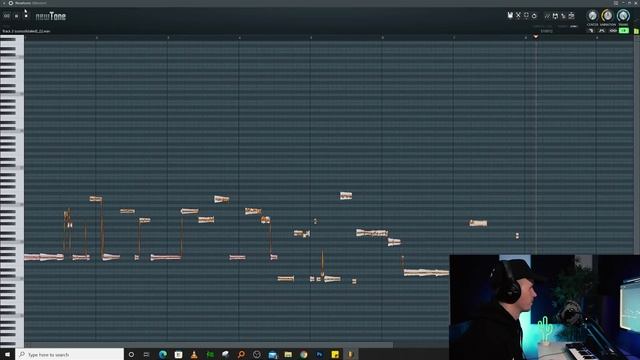Toggle the green lit button under Trans knob
Image resolution: width=640 pixels, height=360 pixels.
click(624, 31)
